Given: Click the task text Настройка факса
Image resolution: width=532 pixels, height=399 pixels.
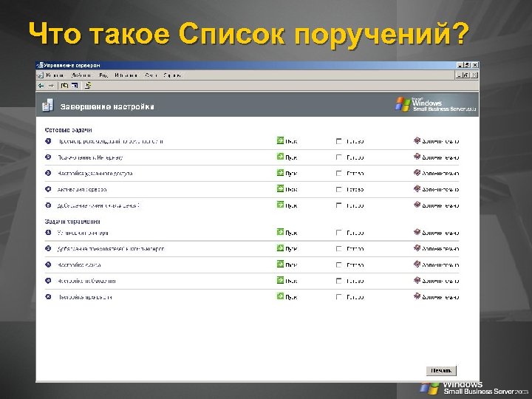Looking at the screenshot, I should point(79,265).
